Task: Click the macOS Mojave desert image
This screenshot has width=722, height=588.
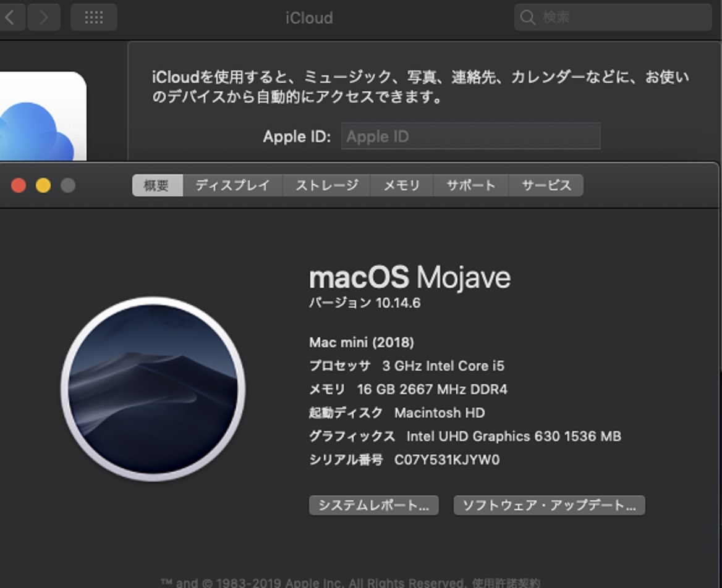Action: coord(153,388)
